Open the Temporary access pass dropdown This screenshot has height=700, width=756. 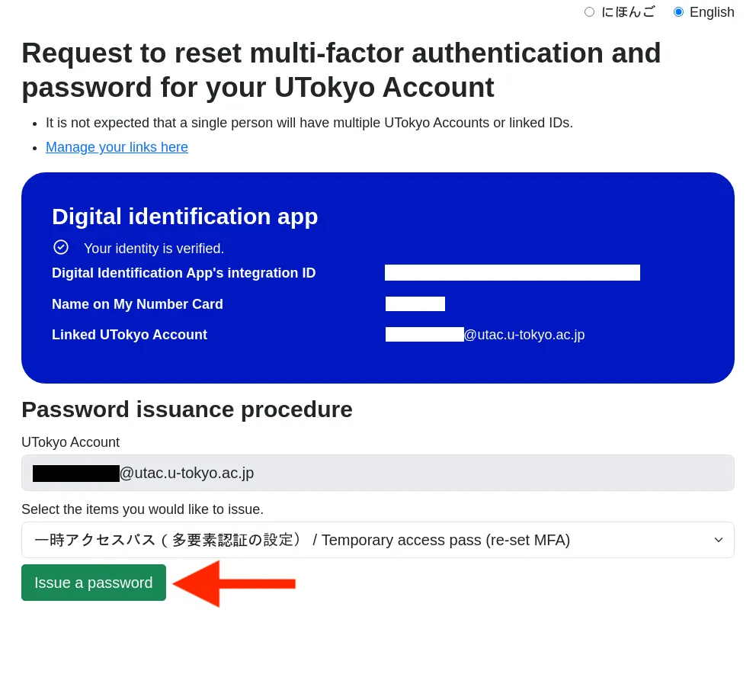pos(377,540)
